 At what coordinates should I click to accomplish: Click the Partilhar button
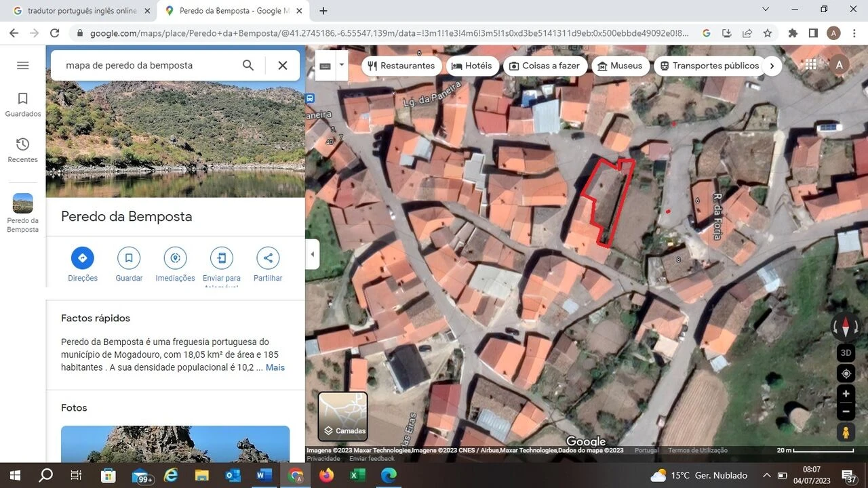click(267, 258)
